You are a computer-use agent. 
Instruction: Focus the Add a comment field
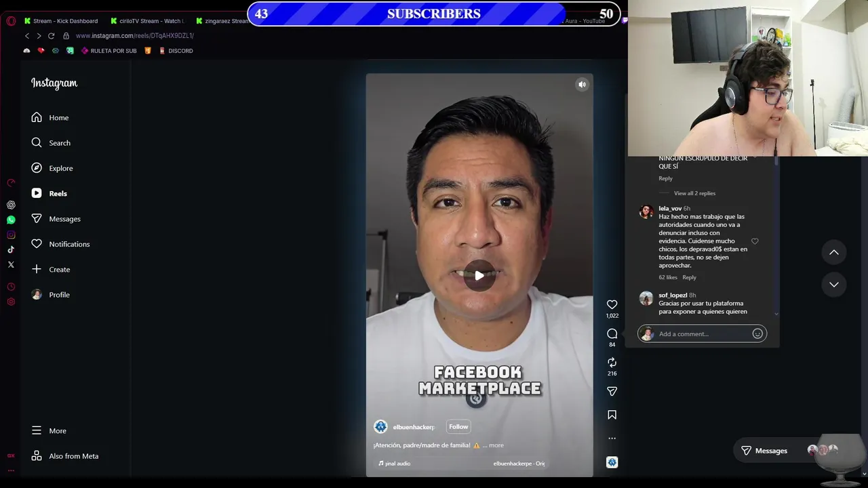point(702,333)
